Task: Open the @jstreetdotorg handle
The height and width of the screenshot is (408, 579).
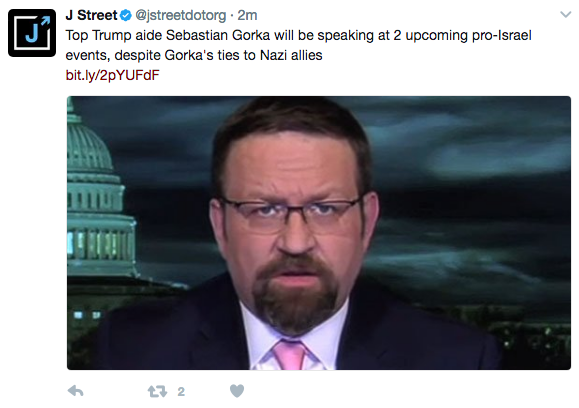Action: (181, 16)
